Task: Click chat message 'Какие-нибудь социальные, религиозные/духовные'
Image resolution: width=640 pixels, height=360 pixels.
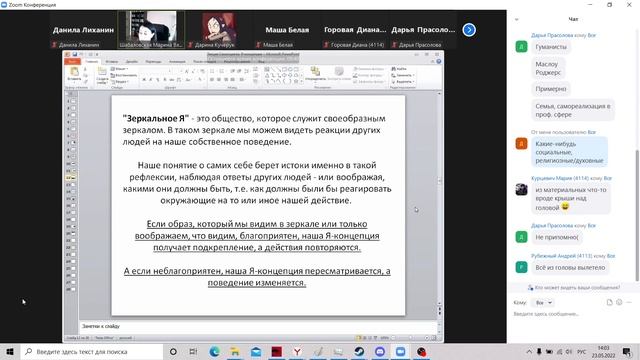Action: coord(569,152)
